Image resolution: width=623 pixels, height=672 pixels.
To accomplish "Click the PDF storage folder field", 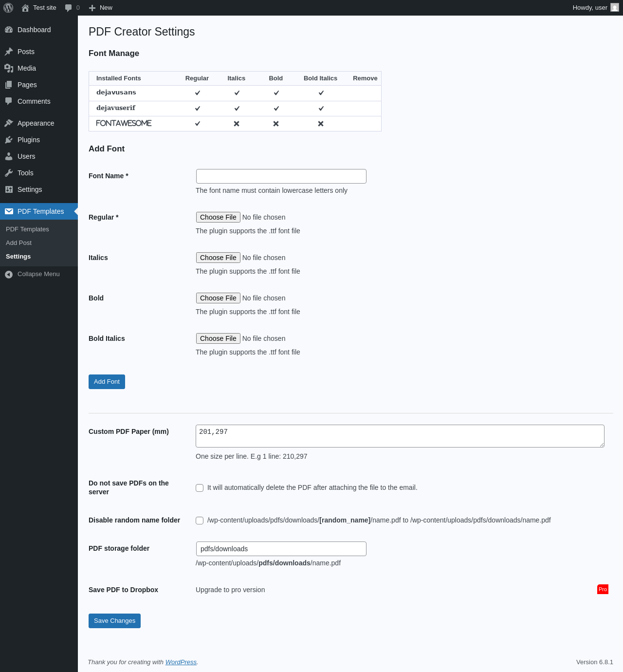I will coord(281,549).
